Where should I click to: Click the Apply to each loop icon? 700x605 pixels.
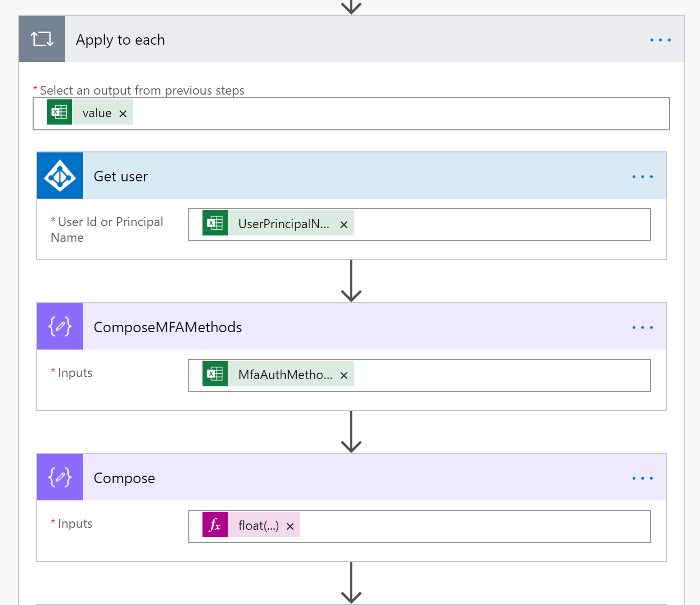(42, 39)
